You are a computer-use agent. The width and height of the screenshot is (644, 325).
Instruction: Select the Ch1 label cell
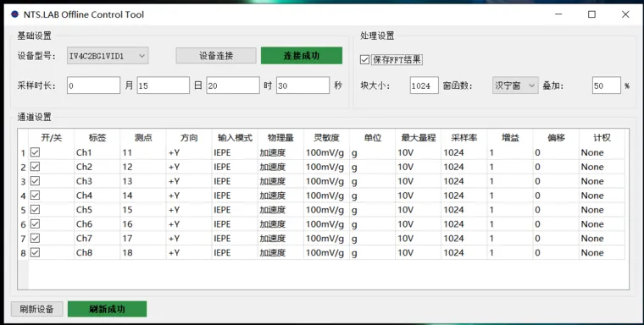[97, 152]
